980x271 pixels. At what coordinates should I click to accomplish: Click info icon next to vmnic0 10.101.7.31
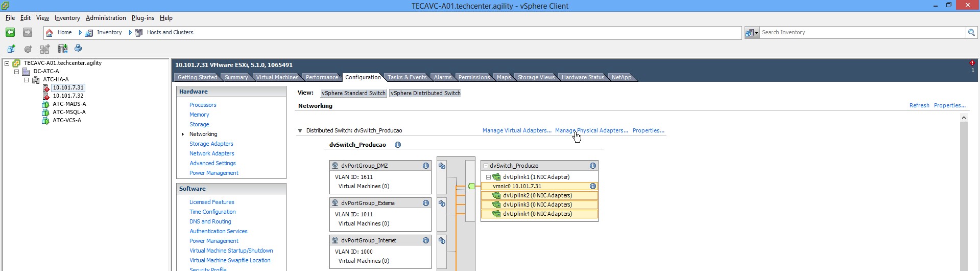[x=593, y=186]
